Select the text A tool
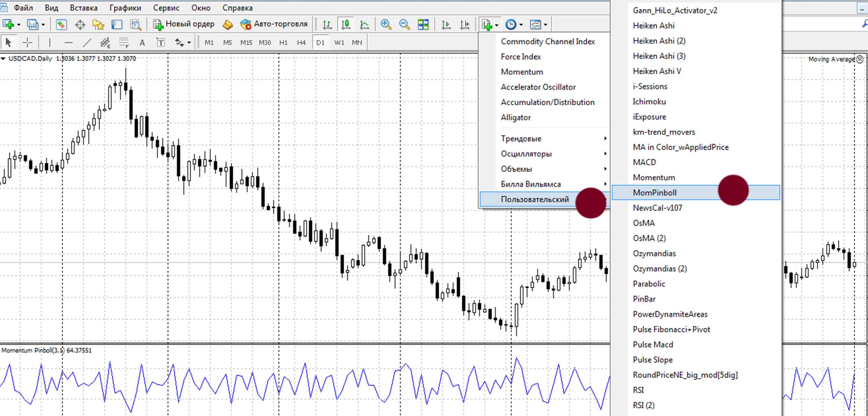This screenshot has height=416, width=868. click(142, 42)
